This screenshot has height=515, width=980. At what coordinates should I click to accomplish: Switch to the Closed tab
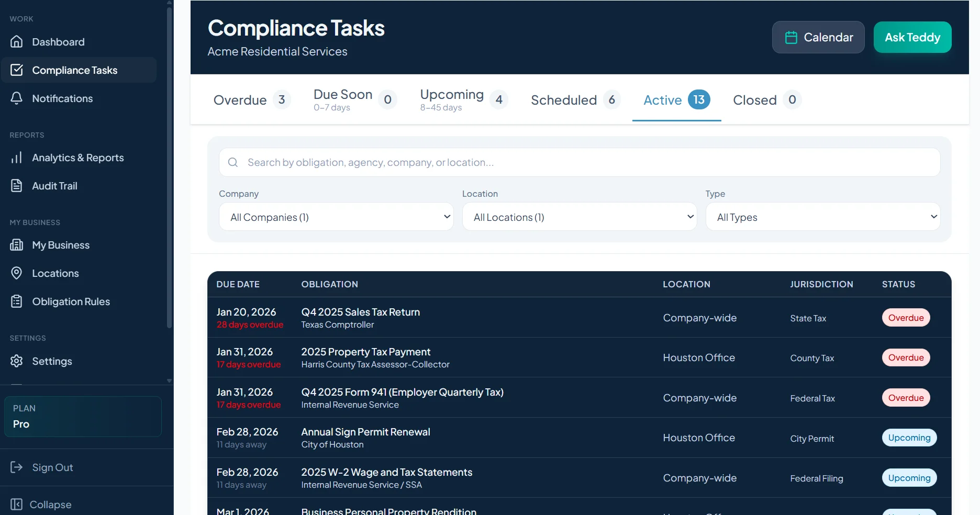767,100
